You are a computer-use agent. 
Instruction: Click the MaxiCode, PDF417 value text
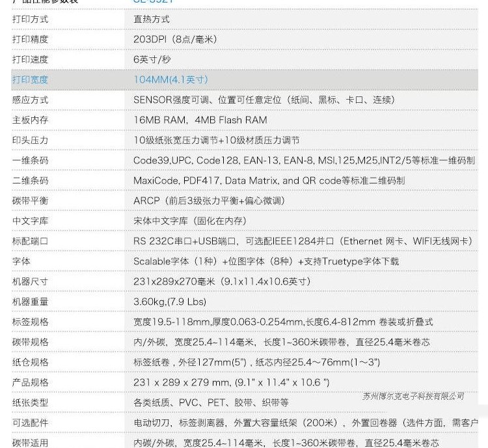[x=269, y=180]
